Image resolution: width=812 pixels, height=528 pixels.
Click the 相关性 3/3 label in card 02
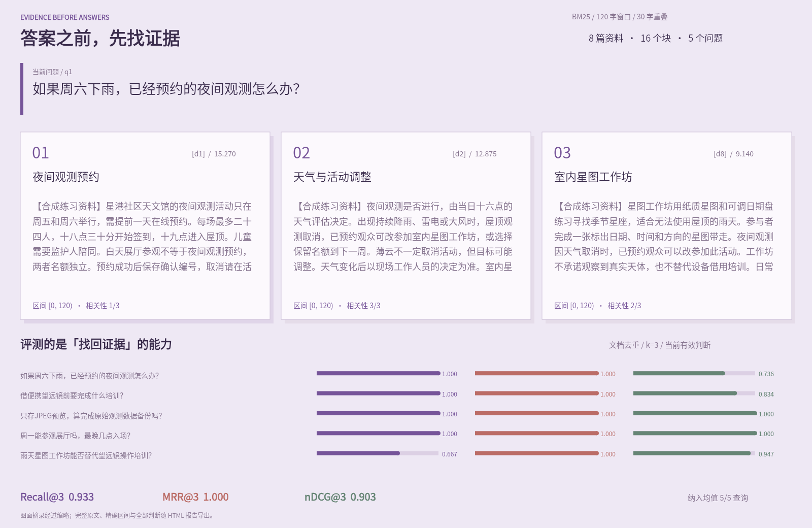pyautogui.click(x=363, y=306)
